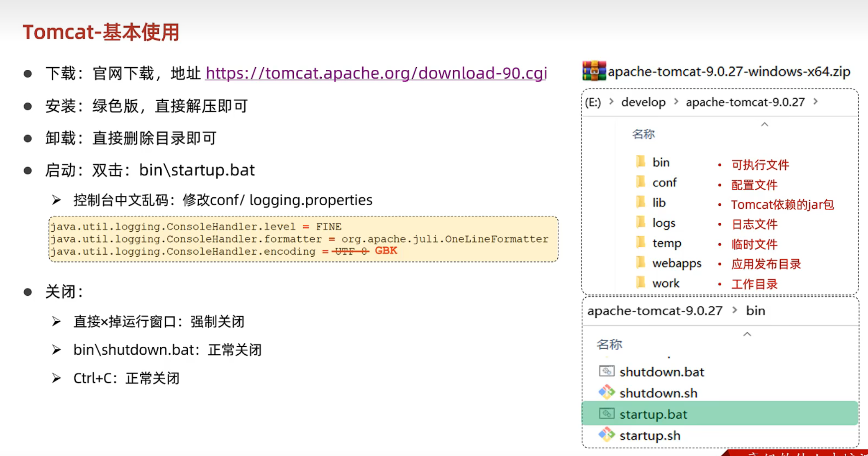Open the Tomcat download-90.cgi link
This screenshot has width=868, height=456.
coord(376,73)
